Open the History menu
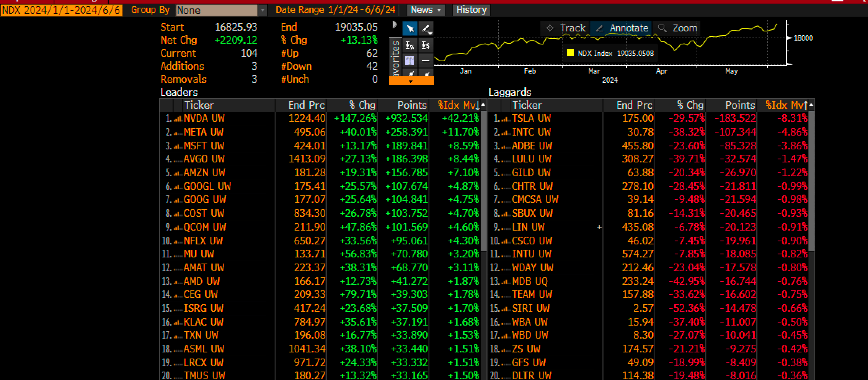The width and height of the screenshot is (868, 380). [x=471, y=10]
